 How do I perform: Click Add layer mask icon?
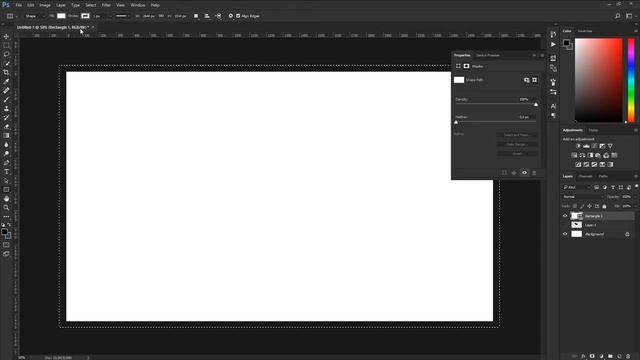592,356
